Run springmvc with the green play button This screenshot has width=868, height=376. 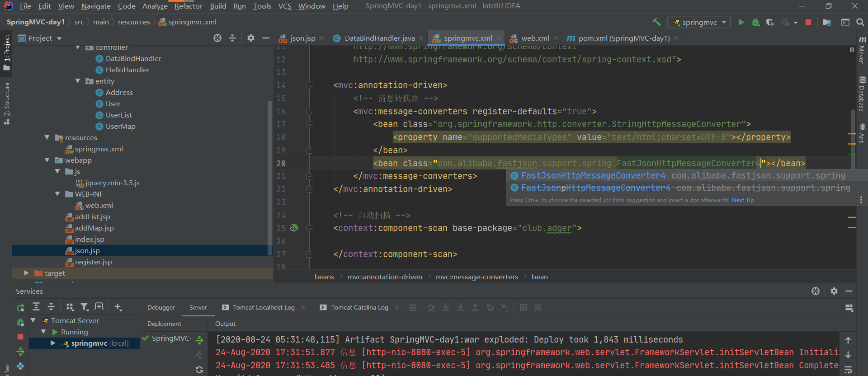coord(741,22)
